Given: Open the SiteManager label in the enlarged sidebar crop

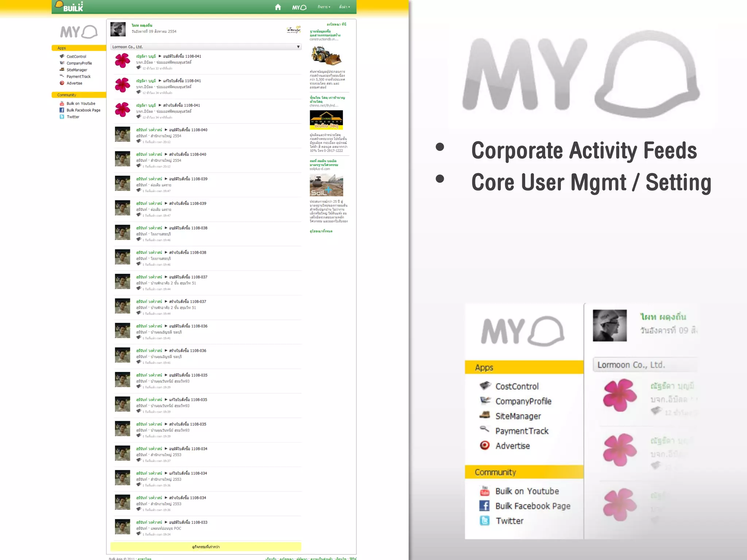Looking at the screenshot, I should click(x=518, y=416).
